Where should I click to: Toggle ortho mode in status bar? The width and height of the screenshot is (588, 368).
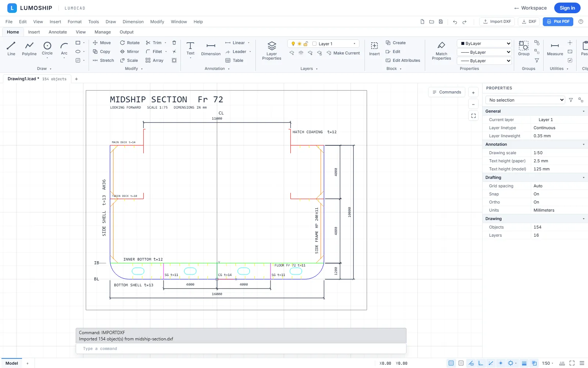tap(481, 363)
